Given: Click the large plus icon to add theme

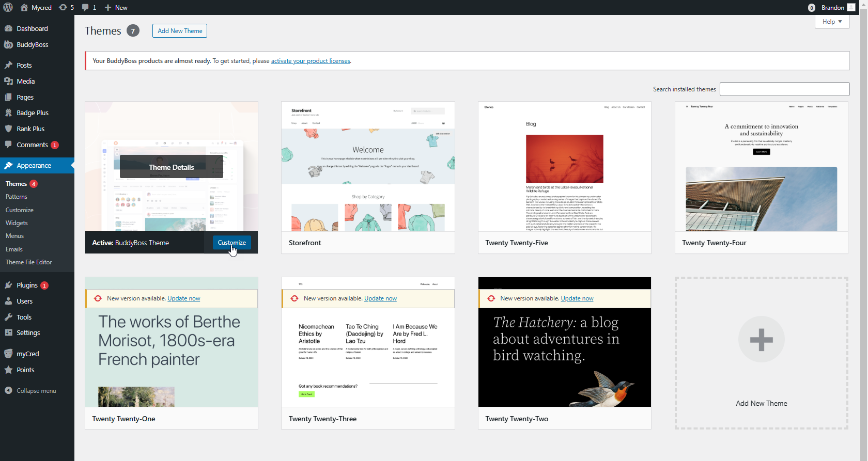Looking at the screenshot, I should (x=762, y=339).
